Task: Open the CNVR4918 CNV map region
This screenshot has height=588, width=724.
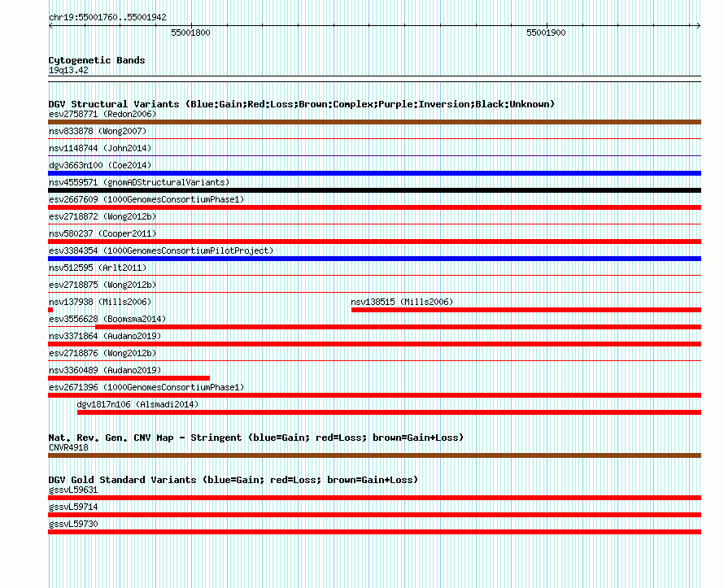Action: tap(68, 447)
